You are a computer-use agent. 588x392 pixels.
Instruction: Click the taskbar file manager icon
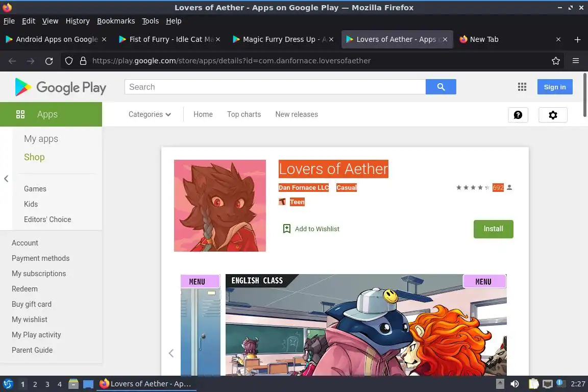point(73,384)
